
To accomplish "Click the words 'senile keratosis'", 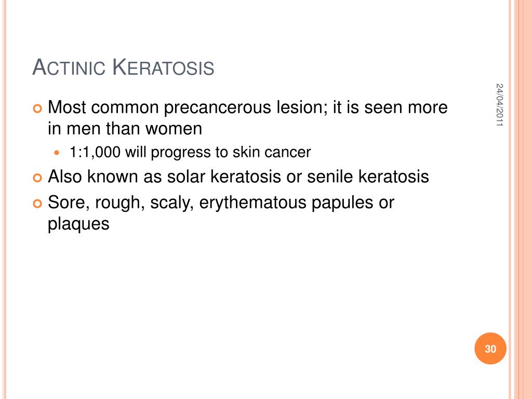I will click(x=368, y=177).
